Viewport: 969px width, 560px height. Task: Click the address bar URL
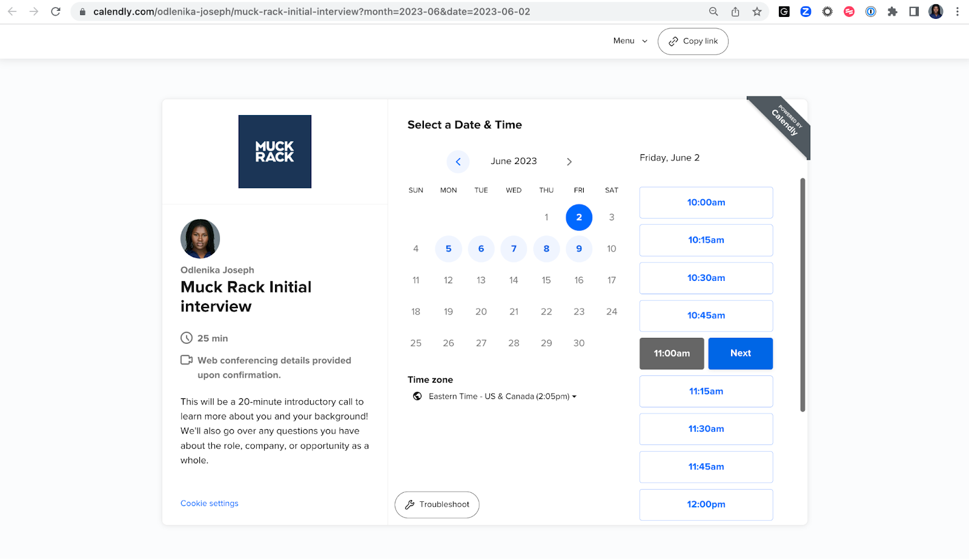click(311, 12)
